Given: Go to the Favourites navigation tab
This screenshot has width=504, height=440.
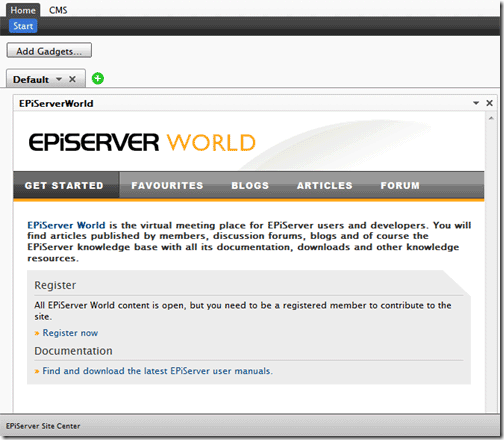Looking at the screenshot, I should tap(167, 185).
